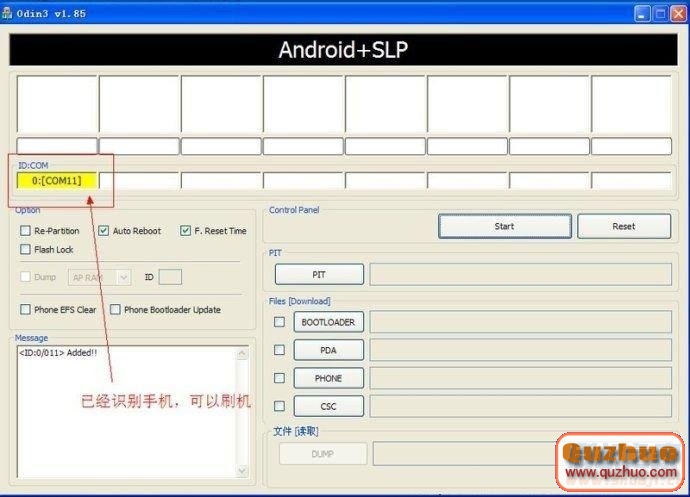Click the '<ID:0/011> Added!!' message line

tap(58, 353)
